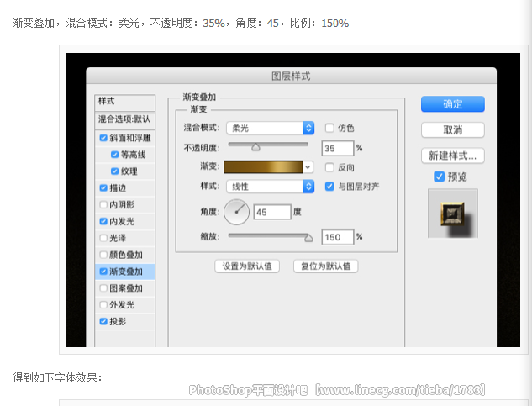532x406 pixels.
Task: Click the style preview thumbnail
Action: click(453, 214)
